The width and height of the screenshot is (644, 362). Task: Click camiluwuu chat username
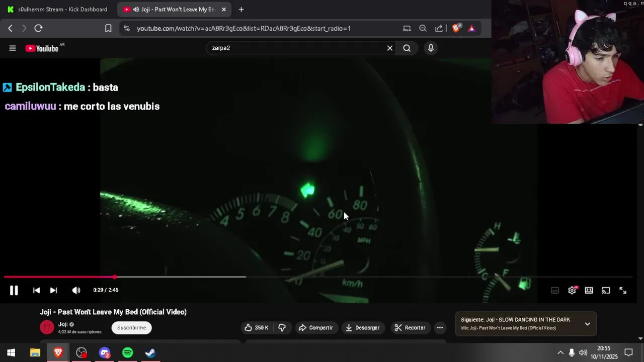[30, 106]
